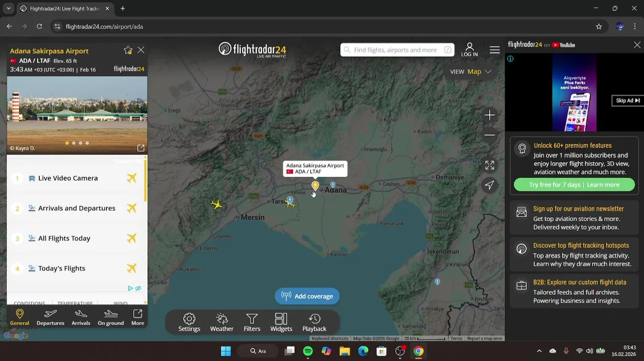Click the Add coverage button
Image resolution: width=644 pixels, height=361 pixels.
click(x=307, y=296)
